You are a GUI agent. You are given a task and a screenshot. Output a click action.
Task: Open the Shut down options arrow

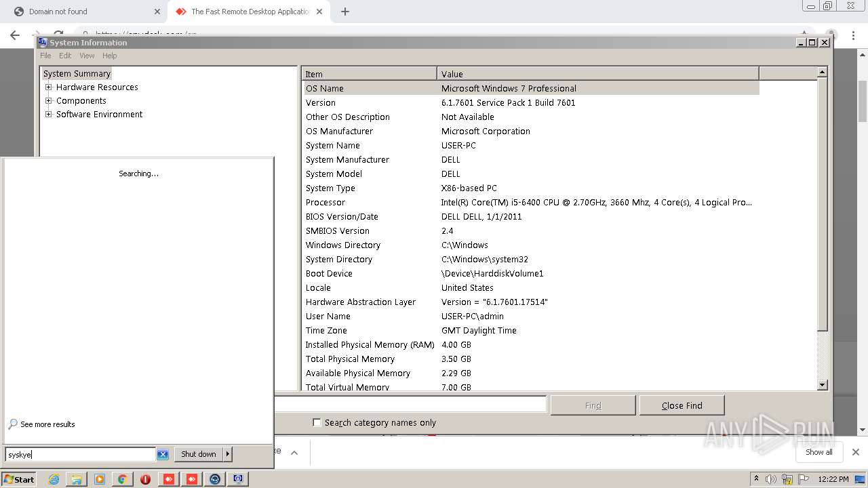pos(228,454)
